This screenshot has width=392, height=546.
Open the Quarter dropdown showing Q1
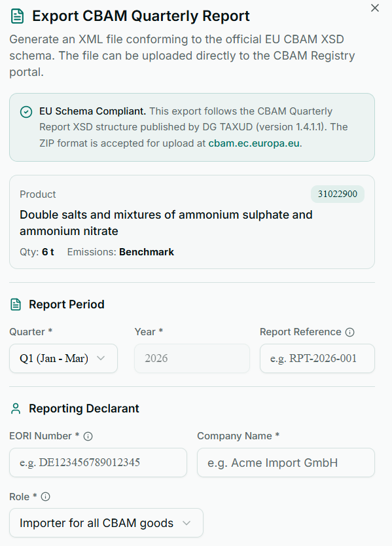63,358
